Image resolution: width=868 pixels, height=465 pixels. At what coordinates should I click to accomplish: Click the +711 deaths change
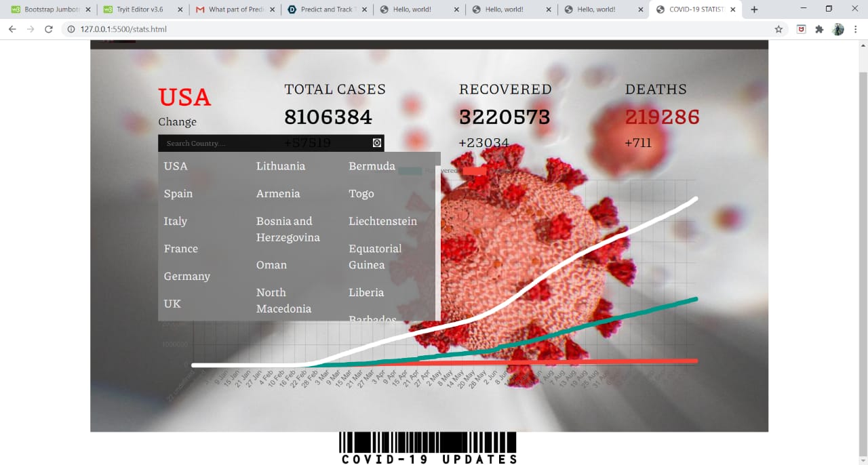point(639,143)
